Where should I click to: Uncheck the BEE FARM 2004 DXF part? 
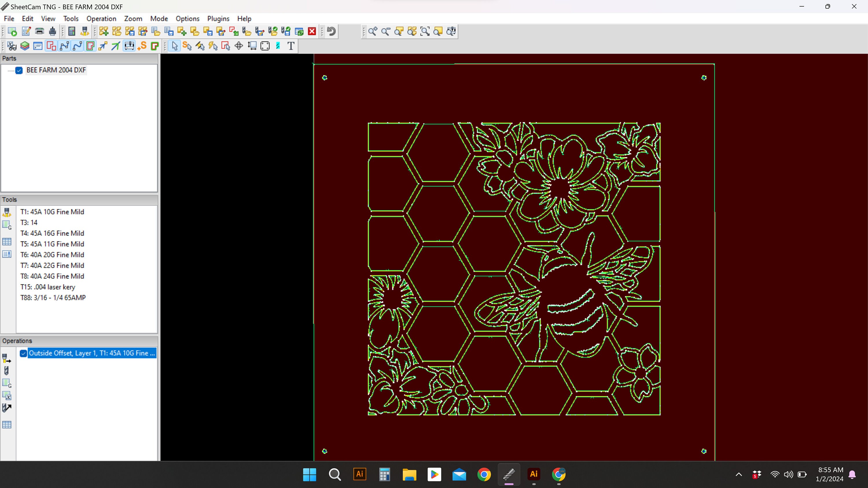[x=19, y=70]
